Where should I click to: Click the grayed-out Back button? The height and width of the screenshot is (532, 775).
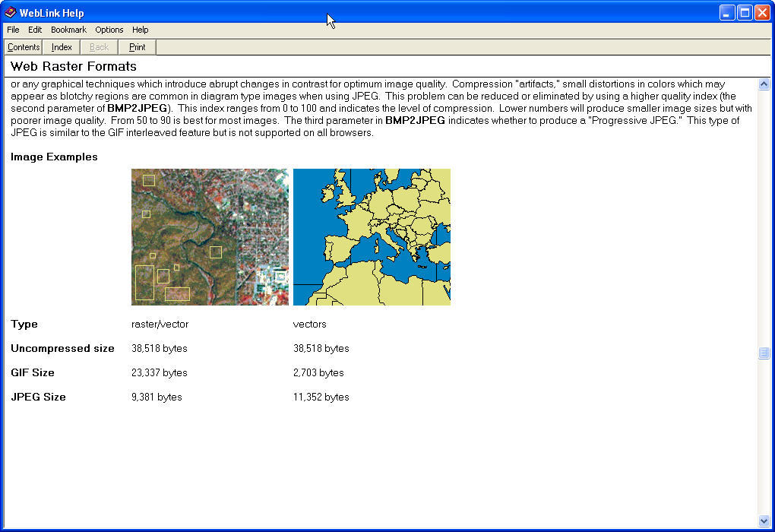coord(99,47)
